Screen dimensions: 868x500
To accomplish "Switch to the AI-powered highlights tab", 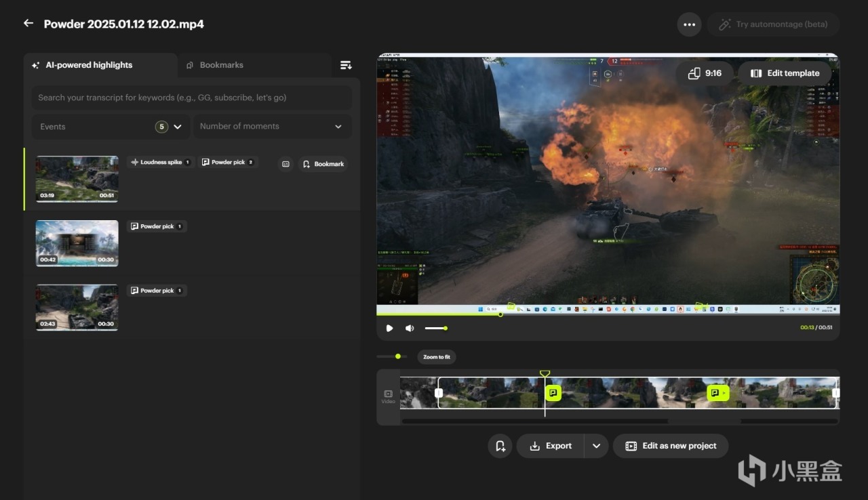I will click(x=100, y=65).
